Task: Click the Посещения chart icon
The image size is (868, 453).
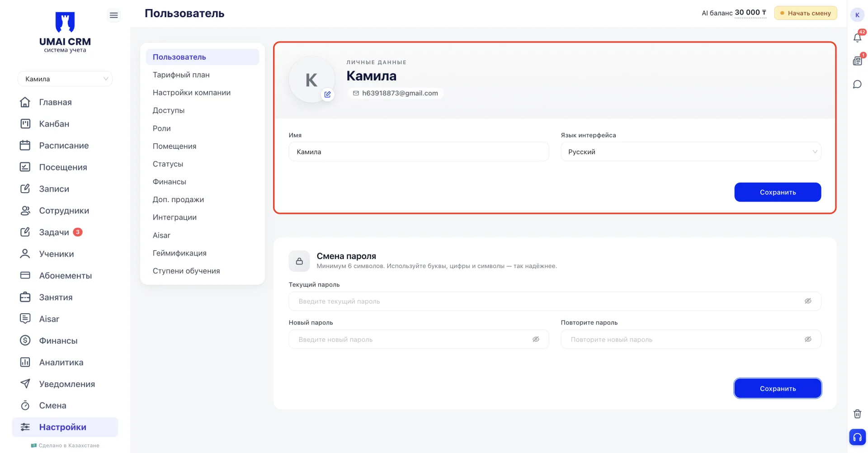Action: coord(25,167)
